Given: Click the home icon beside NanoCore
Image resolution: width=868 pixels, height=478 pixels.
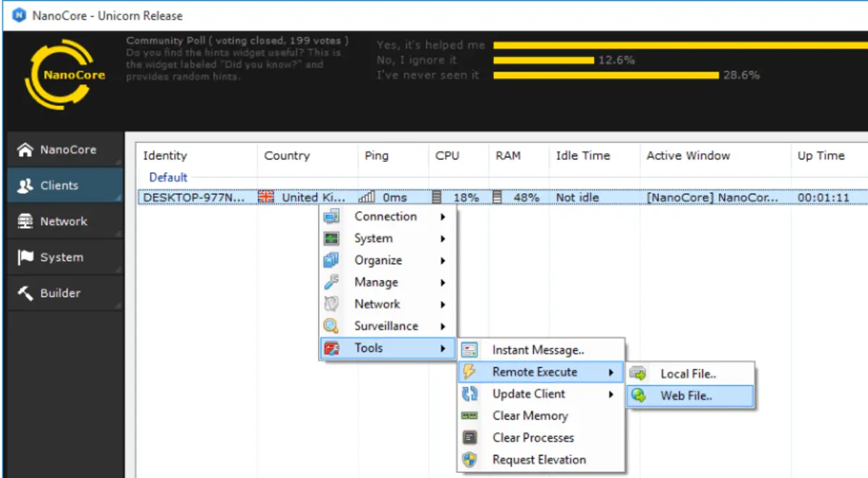Looking at the screenshot, I should click(25, 150).
